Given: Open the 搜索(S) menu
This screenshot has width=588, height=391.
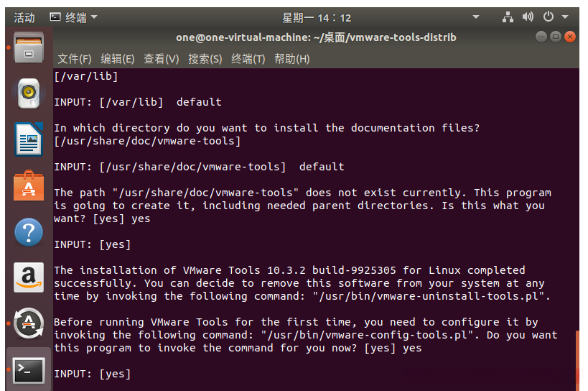Looking at the screenshot, I should pos(205,59).
